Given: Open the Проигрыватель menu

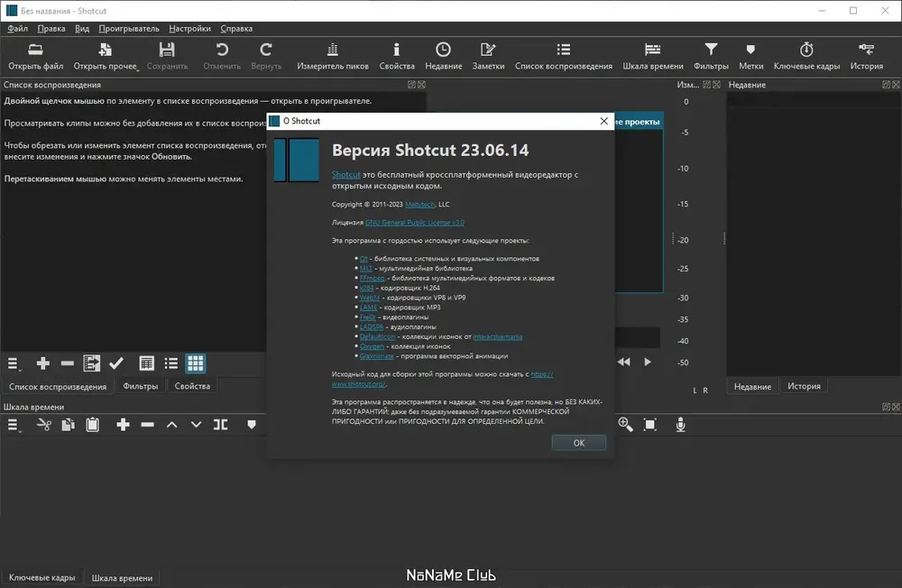Looking at the screenshot, I should (x=129, y=28).
